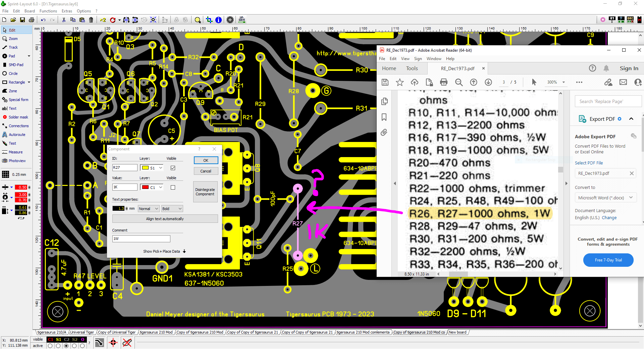Snap to grid toolbar icon
Screen dimensions: 644x349
[x=153, y=20]
